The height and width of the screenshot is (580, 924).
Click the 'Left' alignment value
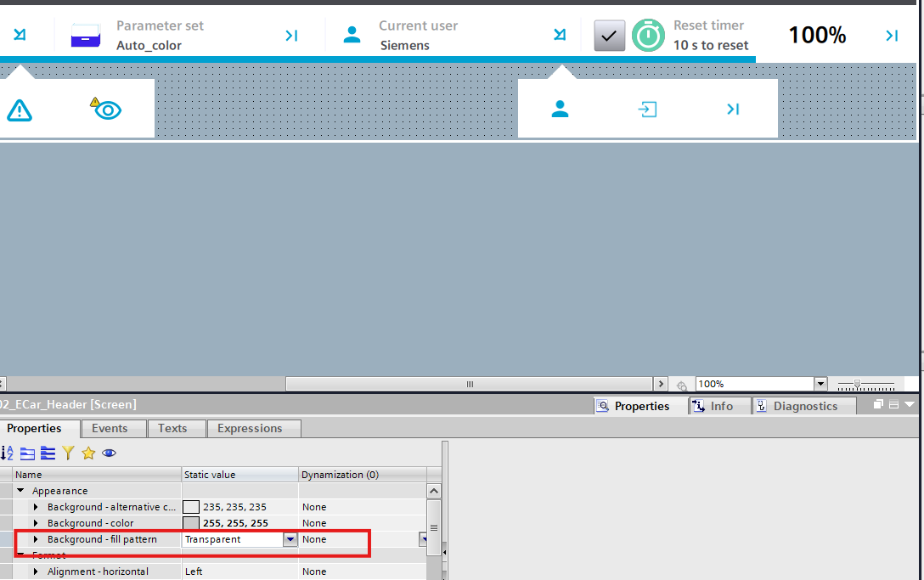click(194, 572)
